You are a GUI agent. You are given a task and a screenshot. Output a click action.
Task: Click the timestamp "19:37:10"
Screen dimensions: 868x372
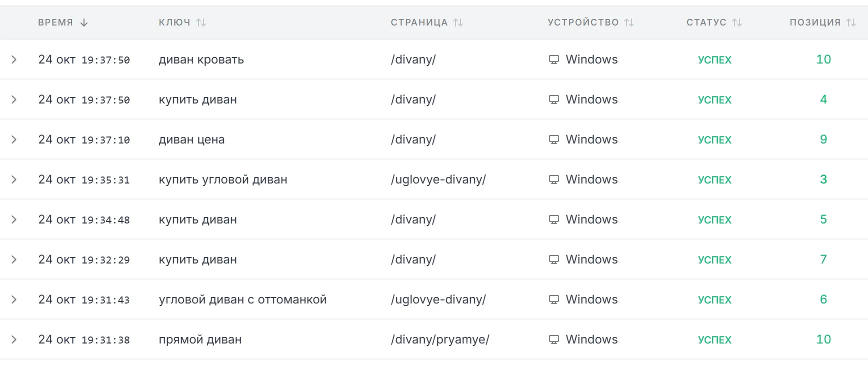point(105,140)
